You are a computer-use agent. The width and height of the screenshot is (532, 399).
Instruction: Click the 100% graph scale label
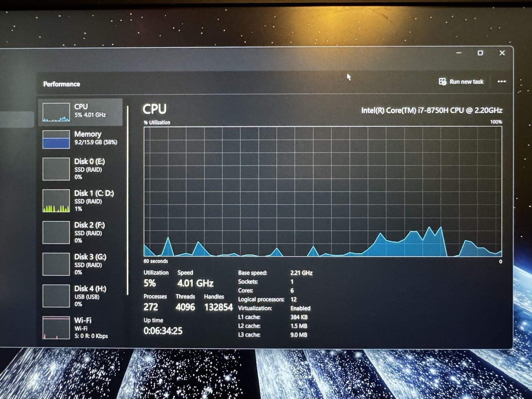(x=496, y=122)
